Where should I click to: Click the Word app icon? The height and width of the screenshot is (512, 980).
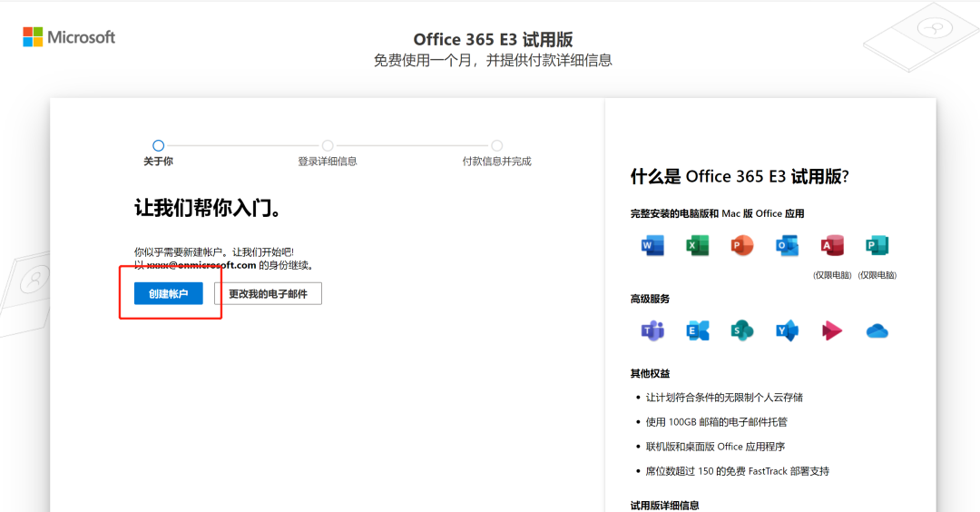pyautogui.click(x=652, y=246)
